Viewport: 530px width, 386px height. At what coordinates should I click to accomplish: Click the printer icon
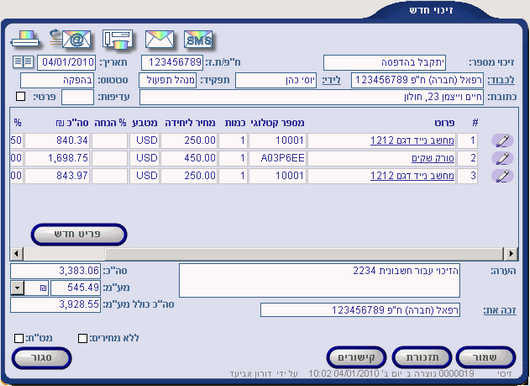tap(25, 39)
